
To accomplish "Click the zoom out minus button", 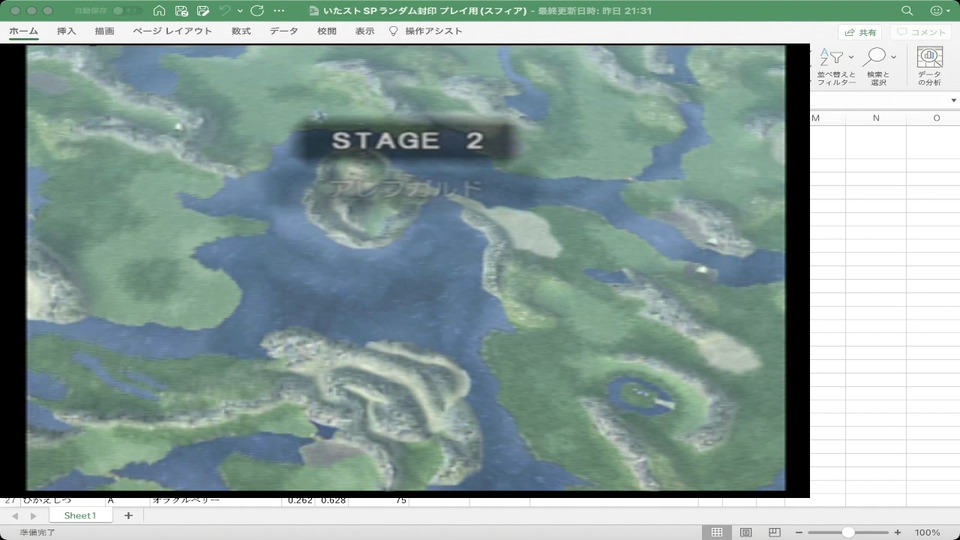I will pos(799,533).
